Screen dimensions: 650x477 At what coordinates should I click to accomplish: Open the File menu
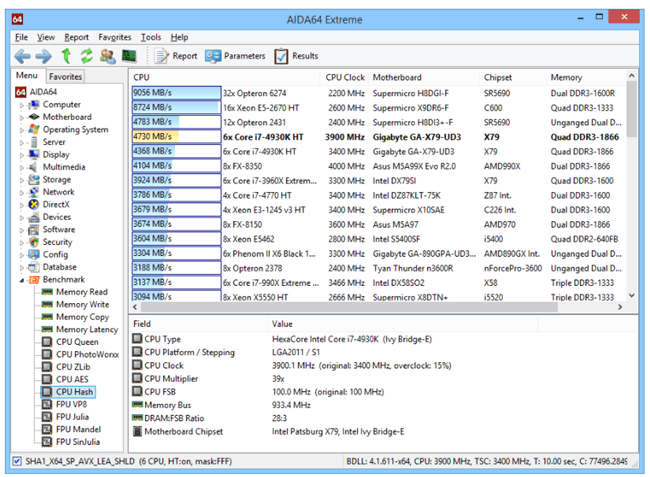(x=21, y=37)
